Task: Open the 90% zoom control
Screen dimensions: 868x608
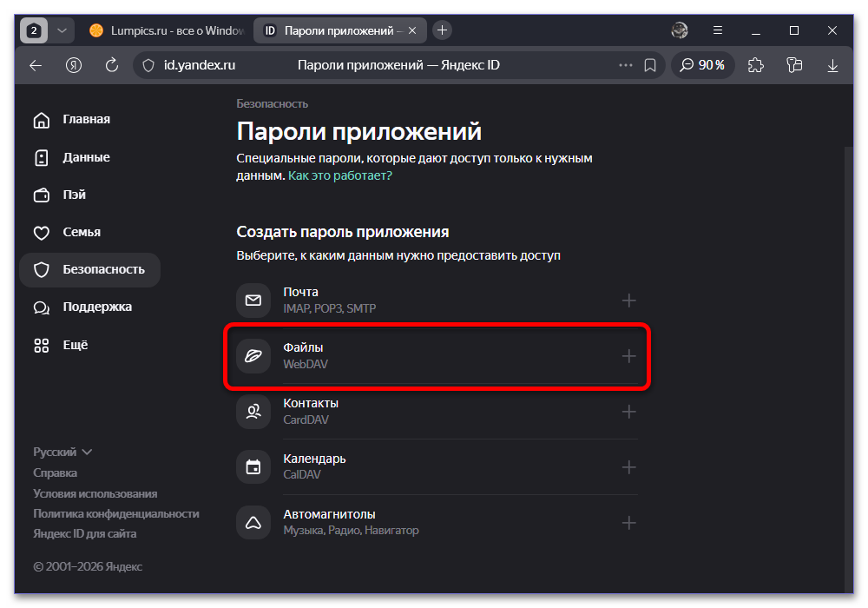Action: (x=703, y=65)
